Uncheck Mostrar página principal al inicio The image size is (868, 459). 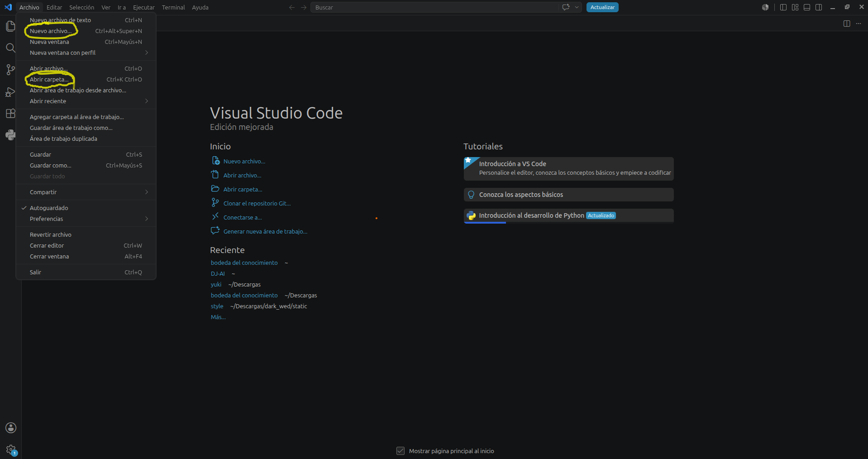click(401, 451)
